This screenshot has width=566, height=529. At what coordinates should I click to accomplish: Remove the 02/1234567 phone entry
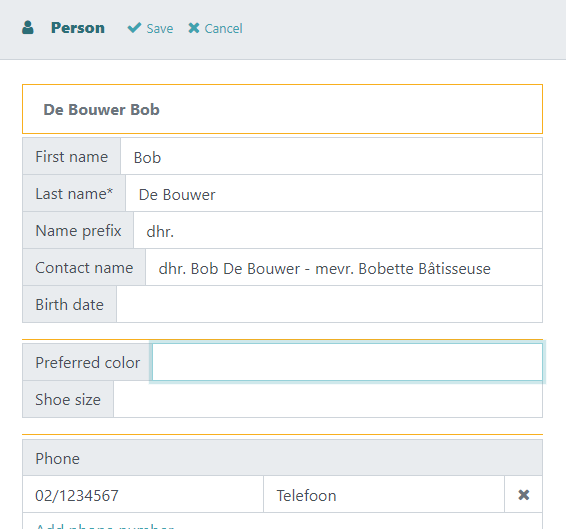[x=523, y=495]
